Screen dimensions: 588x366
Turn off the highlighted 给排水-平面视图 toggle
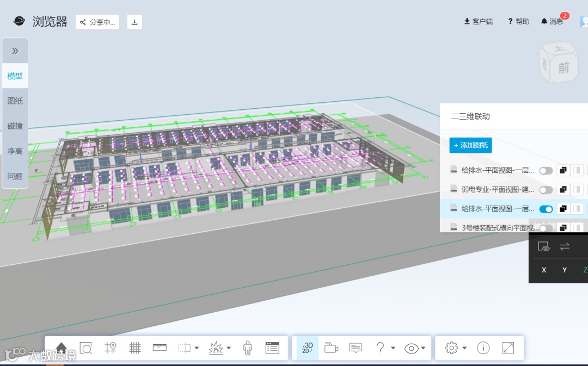coord(546,209)
